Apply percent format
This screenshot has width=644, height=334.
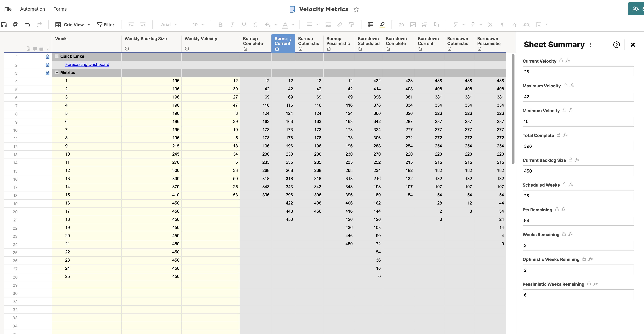coord(490,25)
